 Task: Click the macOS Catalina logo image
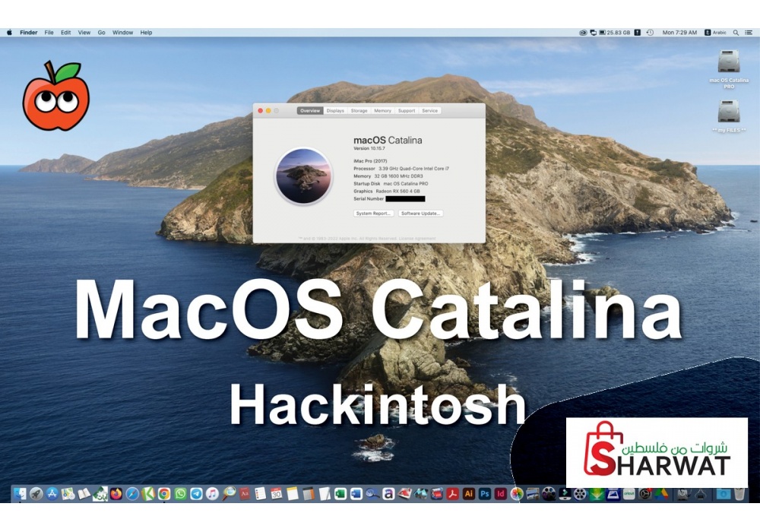tap(304, 176)
